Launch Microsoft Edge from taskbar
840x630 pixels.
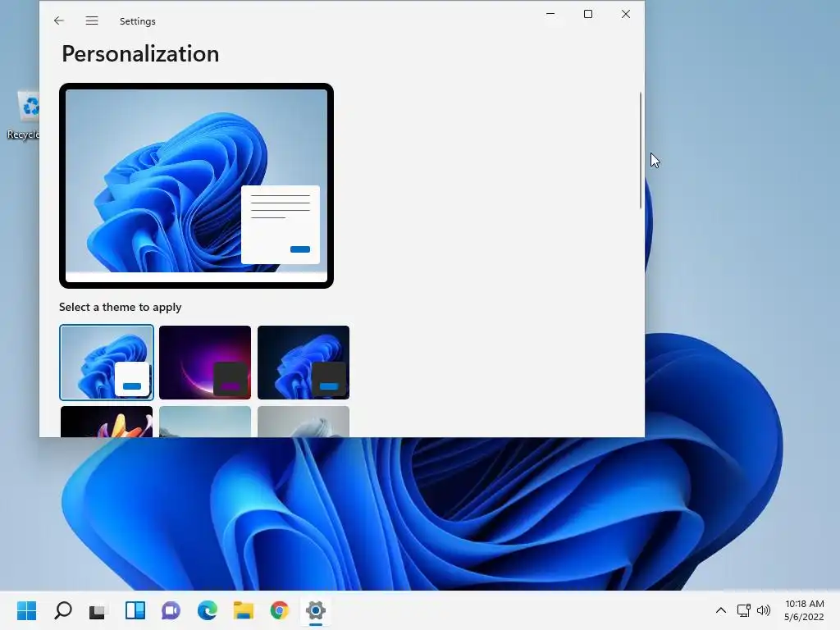208,610
